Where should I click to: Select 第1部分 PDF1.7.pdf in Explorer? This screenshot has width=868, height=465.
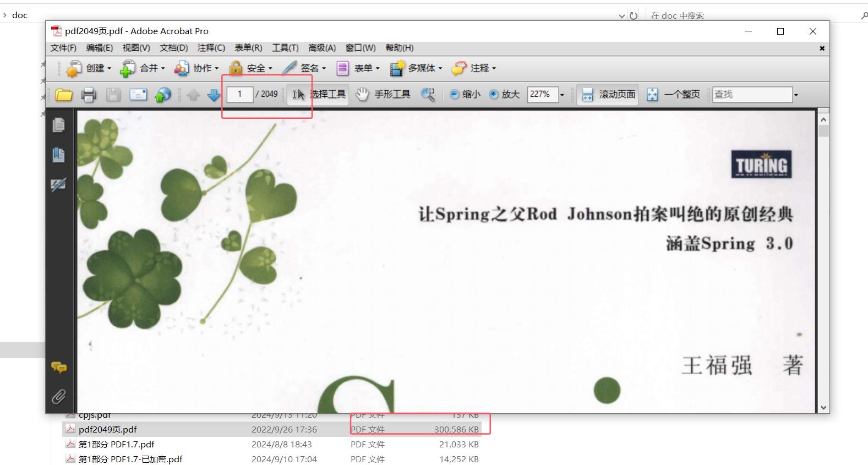point(117,444)
